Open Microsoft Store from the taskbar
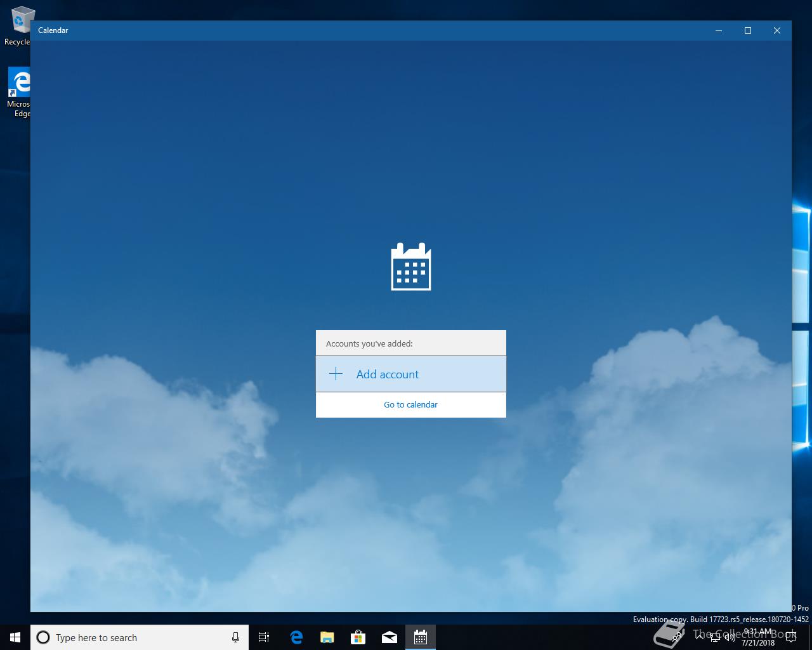Image resolution: width=812 pixels, height=650 pixels. click(x=358, y=637)
